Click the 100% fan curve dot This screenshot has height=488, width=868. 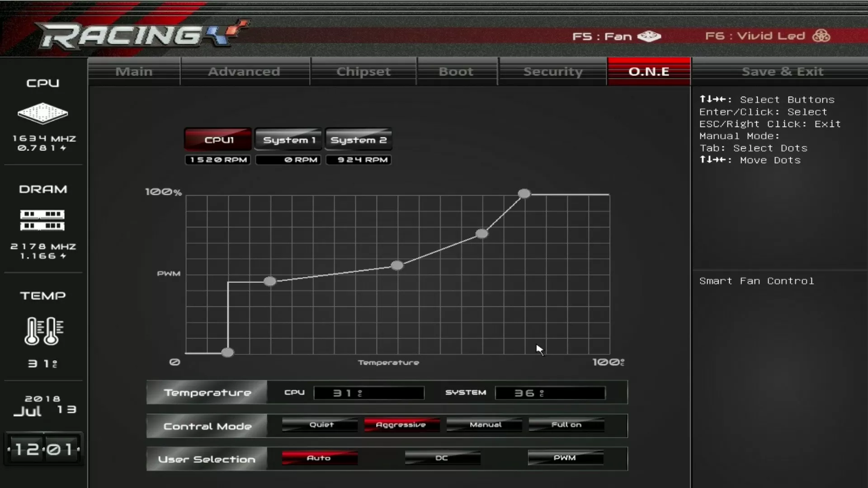click(x=524, y=194)
